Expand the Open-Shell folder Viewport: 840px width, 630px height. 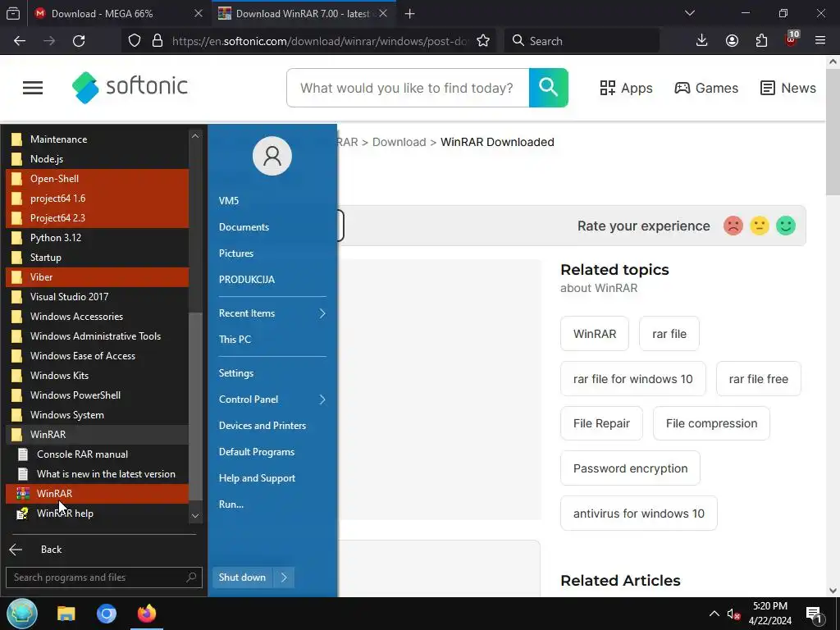coord(97,179)
